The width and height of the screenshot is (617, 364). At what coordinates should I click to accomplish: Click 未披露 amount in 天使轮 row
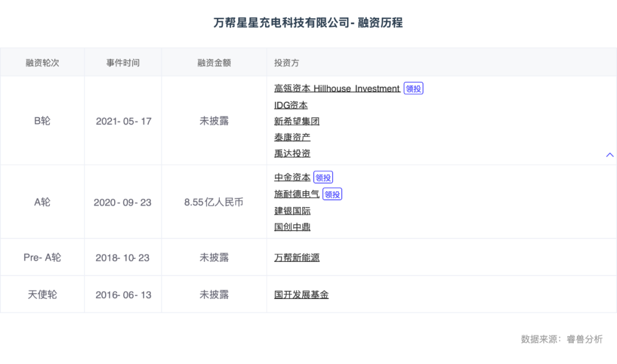click(x=214, y=295)
